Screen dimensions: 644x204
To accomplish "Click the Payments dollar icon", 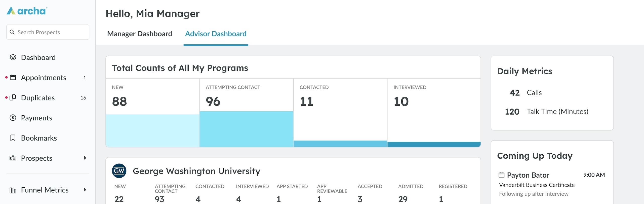I will tap(13, 118).
